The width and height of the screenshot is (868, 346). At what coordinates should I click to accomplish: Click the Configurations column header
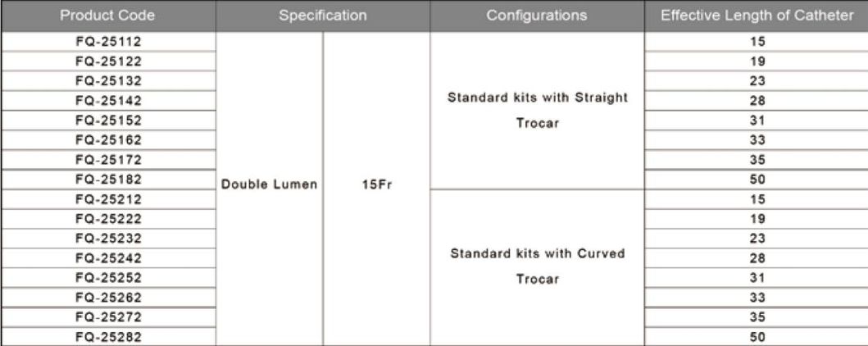click(537, 16)
